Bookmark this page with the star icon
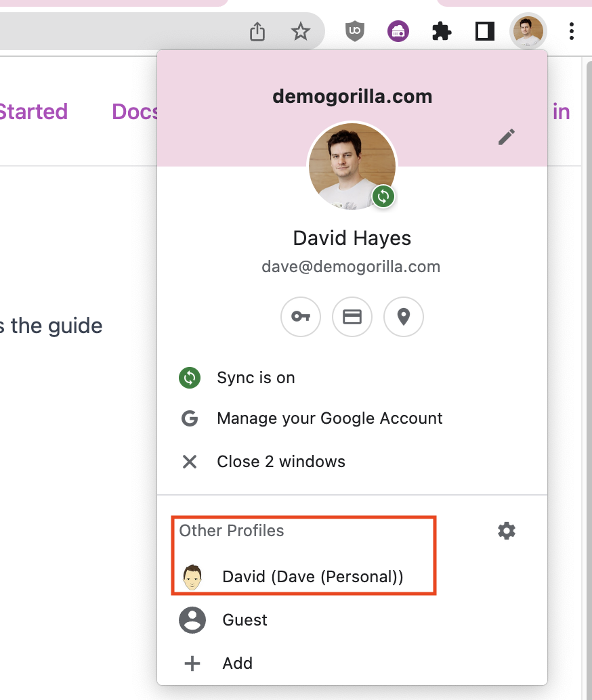592x700 pixels. (300, 31)
